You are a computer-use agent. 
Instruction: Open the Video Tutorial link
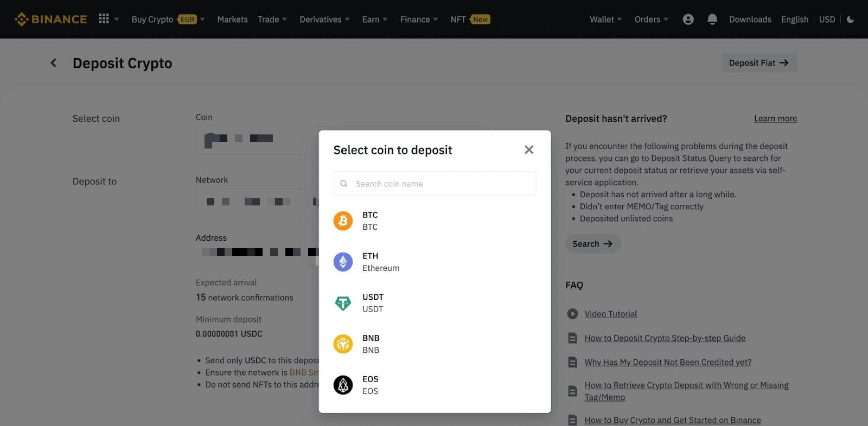tap(611, 314)
